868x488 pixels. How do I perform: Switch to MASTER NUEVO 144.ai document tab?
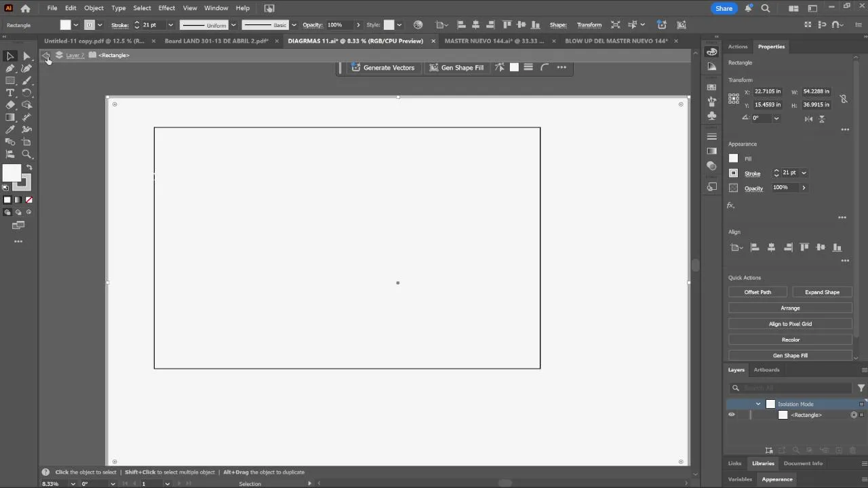494,41
